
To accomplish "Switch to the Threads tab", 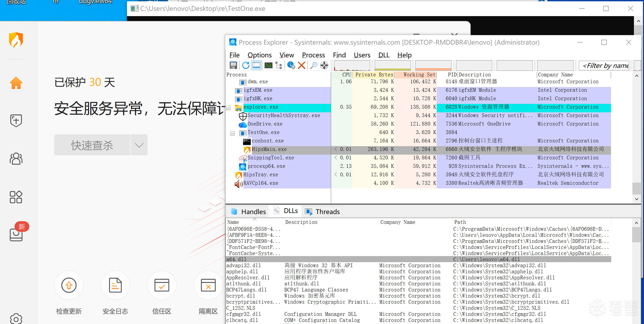I will (322, 211).
